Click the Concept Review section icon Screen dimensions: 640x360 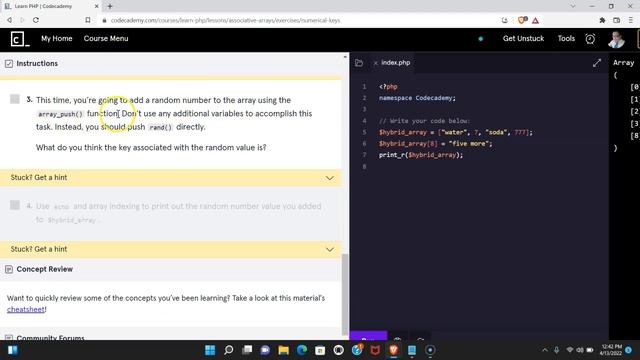9,269
